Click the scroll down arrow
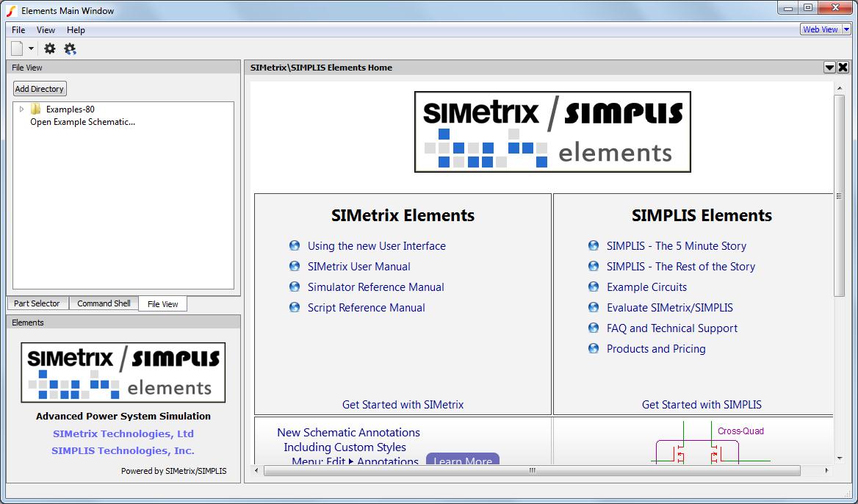Screen dimensions: 858x504 [840, 458]
